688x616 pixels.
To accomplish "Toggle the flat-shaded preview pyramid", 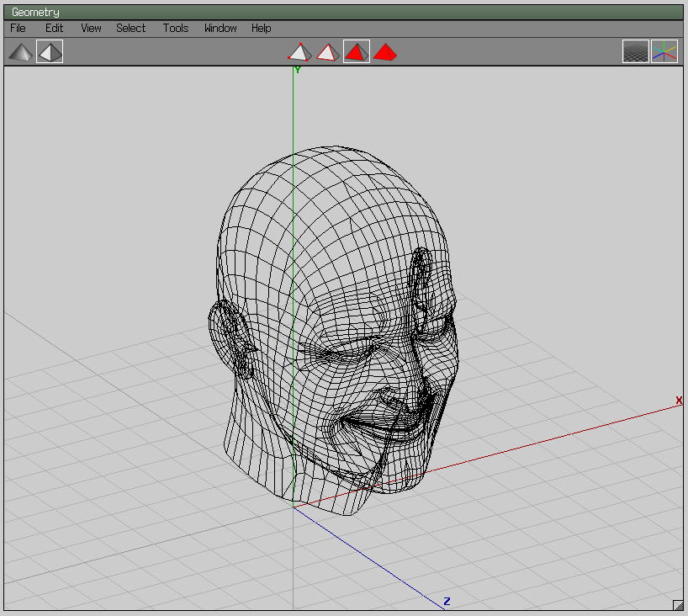I will 49,51.
